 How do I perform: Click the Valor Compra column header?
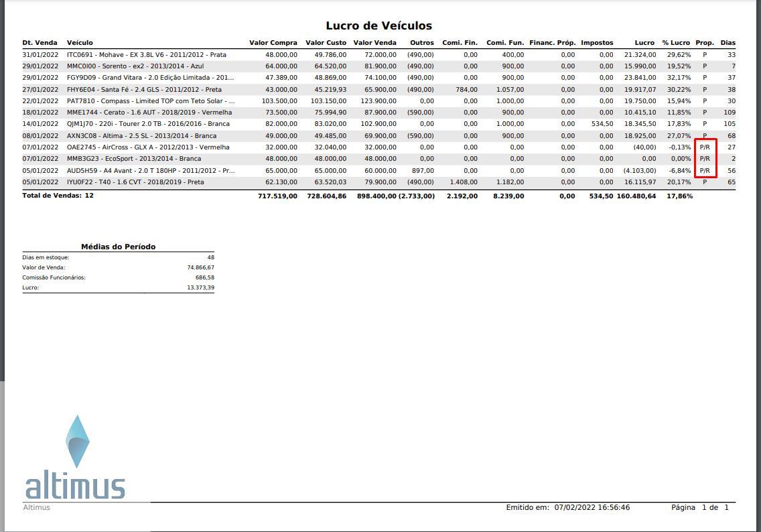(x=273, y=43)
